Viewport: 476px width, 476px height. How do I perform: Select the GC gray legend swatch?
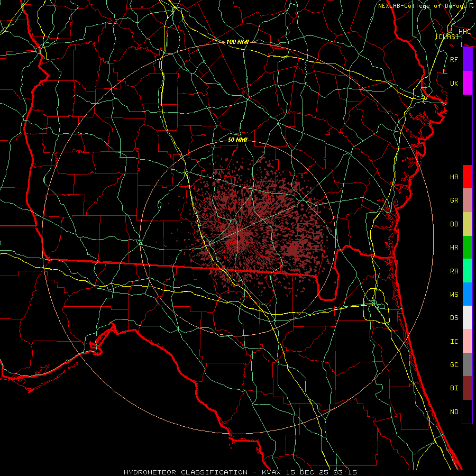pos(467,364)
